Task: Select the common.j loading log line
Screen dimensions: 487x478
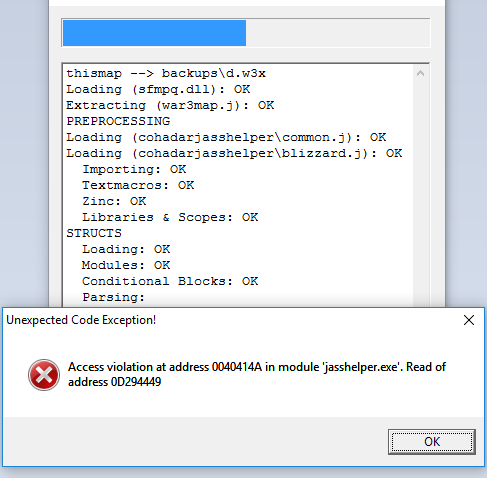Action: [x=226, y=137]
